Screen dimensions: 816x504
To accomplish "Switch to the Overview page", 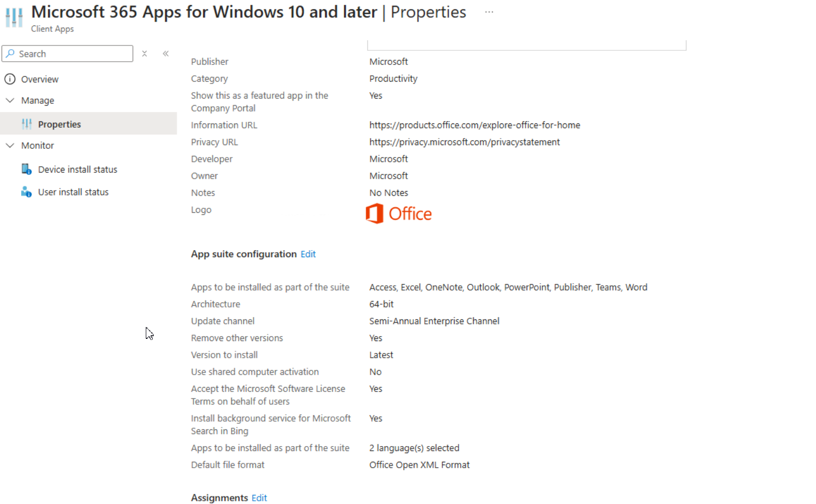I will [40, 79].
